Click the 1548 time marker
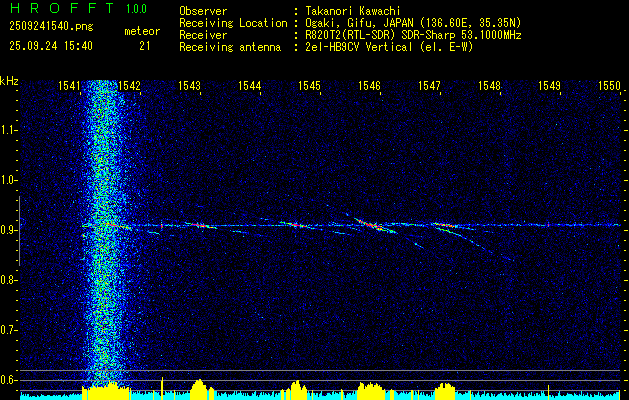 [489, 86]
